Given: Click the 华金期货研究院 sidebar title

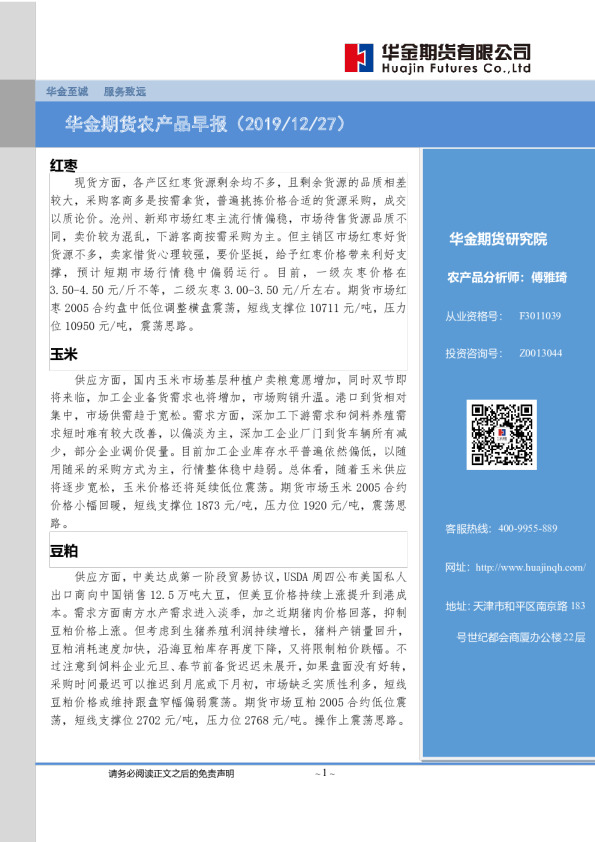Looking at the screenshot, I should [x=498, y=239].
